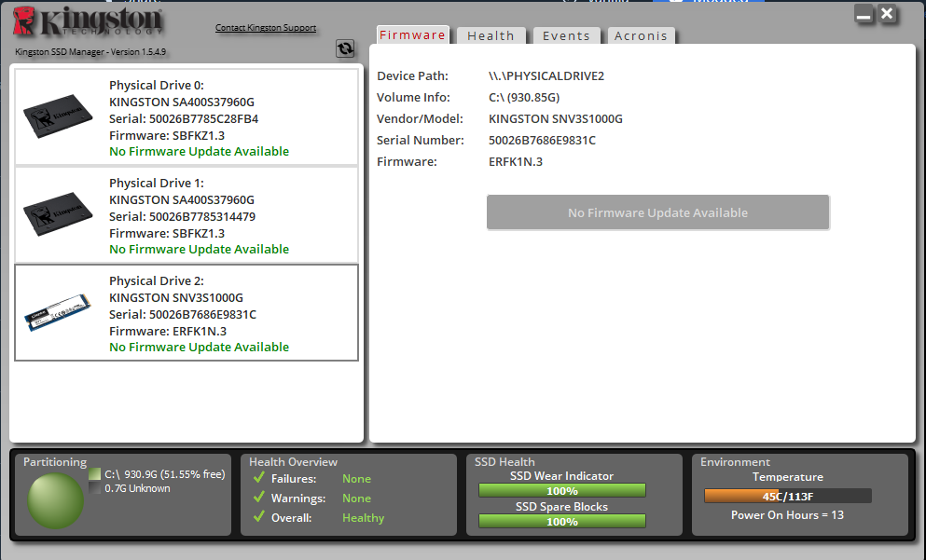This screenshot has width=926, height=560.
Task: Click the 'Power On Hours = 13' text
Action: click(787, 514)
